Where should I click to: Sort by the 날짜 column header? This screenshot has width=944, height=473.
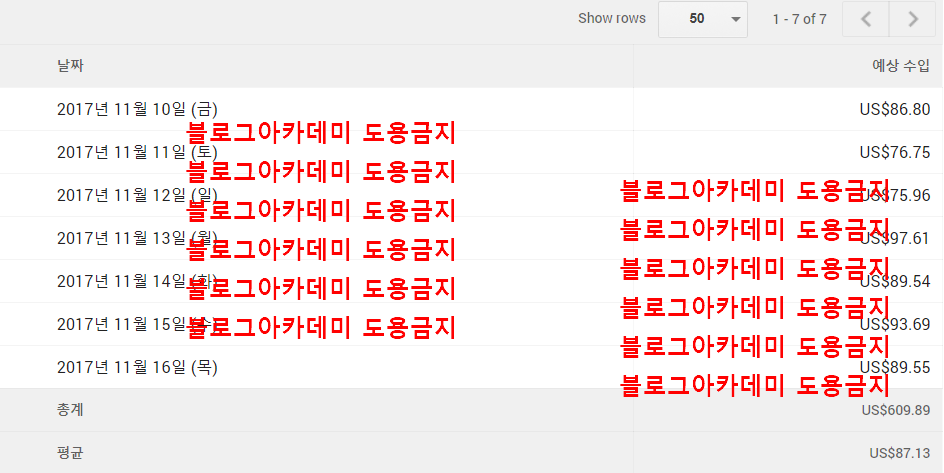coord(70,66)
